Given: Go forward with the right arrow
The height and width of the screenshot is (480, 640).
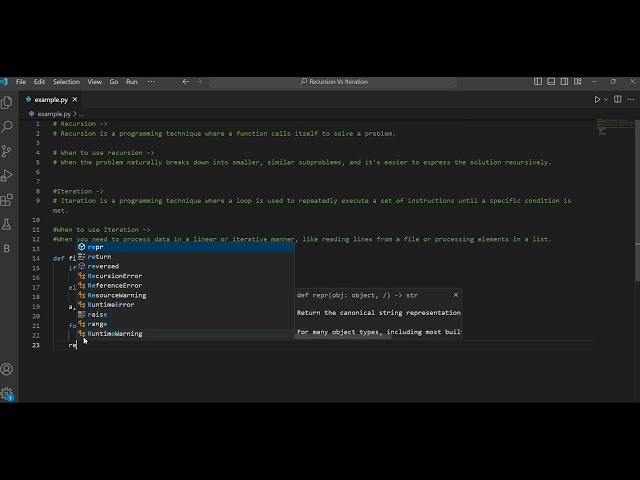Looking at the screenshot, I should tap(199, 82).
